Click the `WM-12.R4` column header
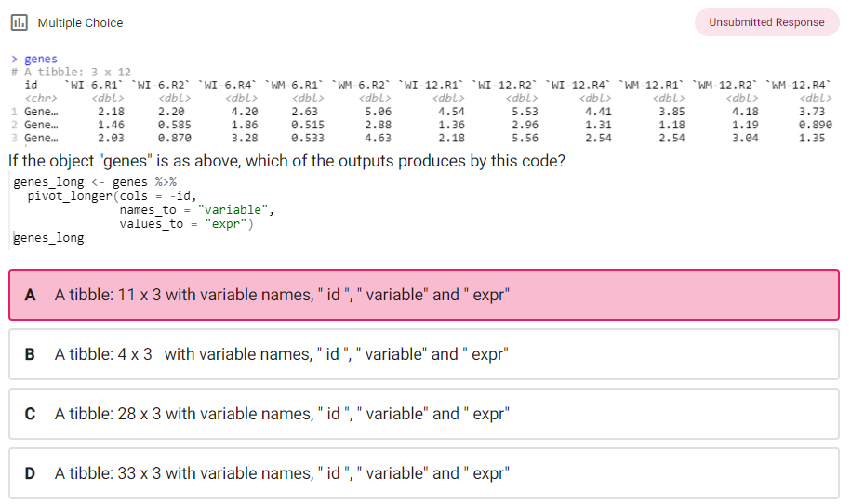The image size is (851, 504). (798, 86)
